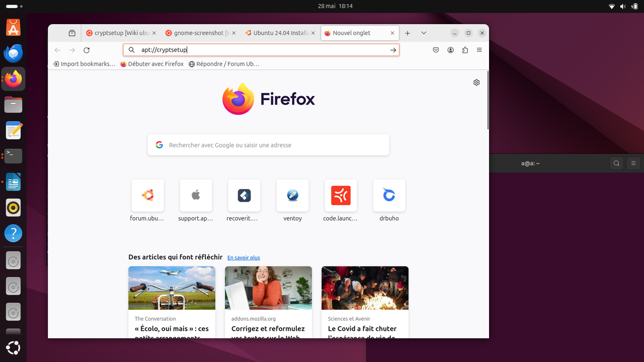Click the go arrow in the address bar
This screenshot has height=362, width=644.
[393, 50]
